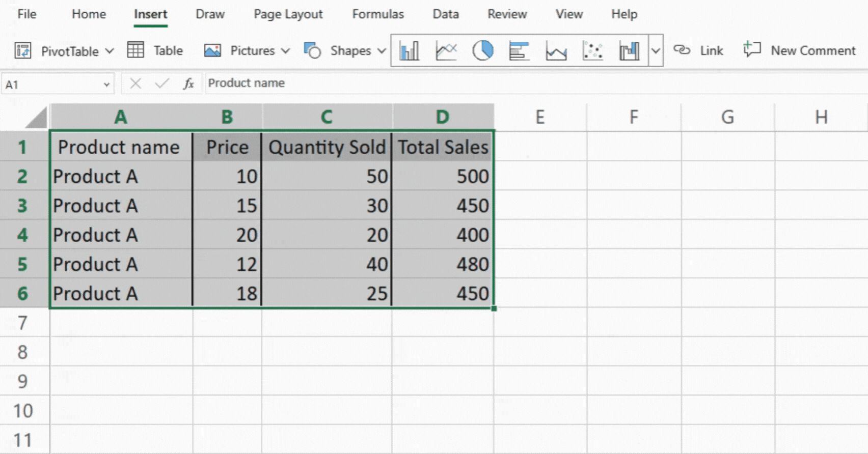Open Insert Function with the fx icon
868x454 pixels.
[x=188, y=83]
